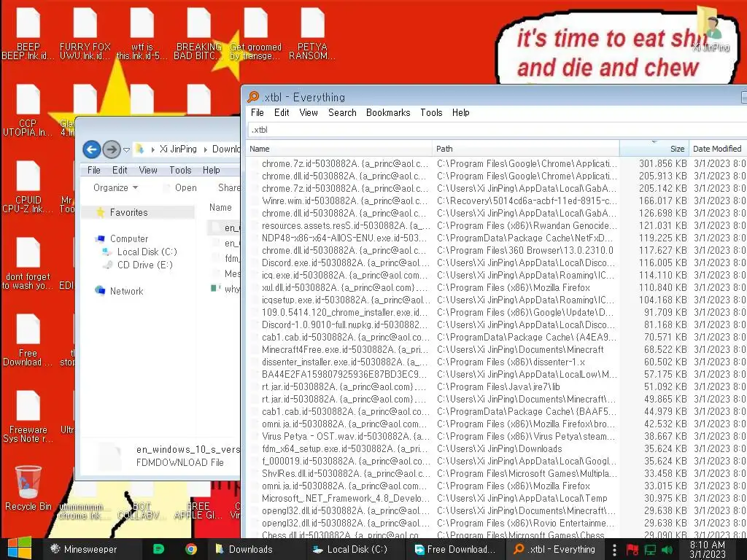747x560 pixels.
Task: Select the PETYA RANSOM desktop file
Action: tap(312, 34)
